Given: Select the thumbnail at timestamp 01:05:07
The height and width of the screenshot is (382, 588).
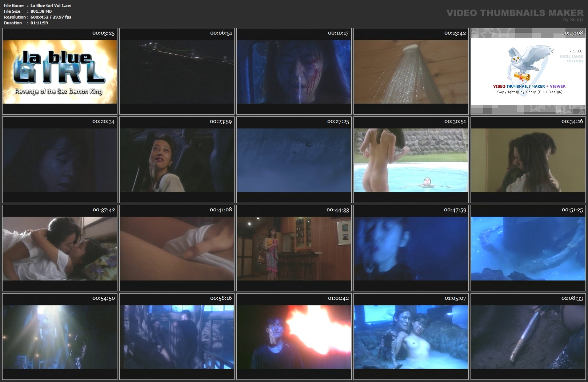Looking at the screenshot, I should click(411, 337).
